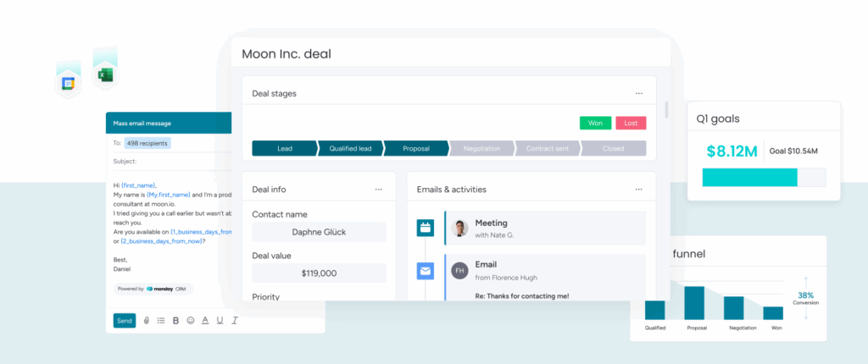Open the Deal stages options menu
Screen dimensions: 868x364
pos(639,94)
